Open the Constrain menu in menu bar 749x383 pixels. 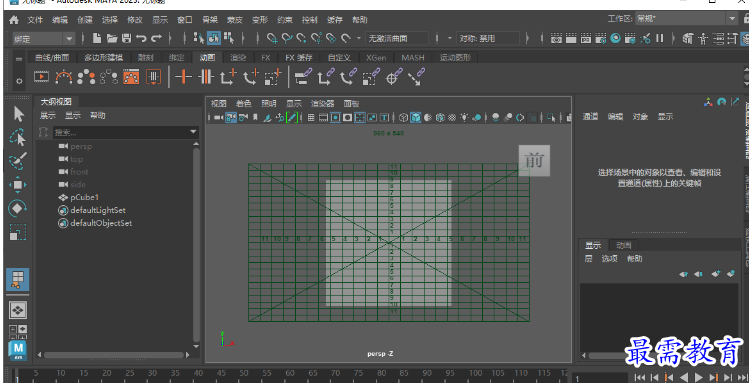tap(285, 20)
